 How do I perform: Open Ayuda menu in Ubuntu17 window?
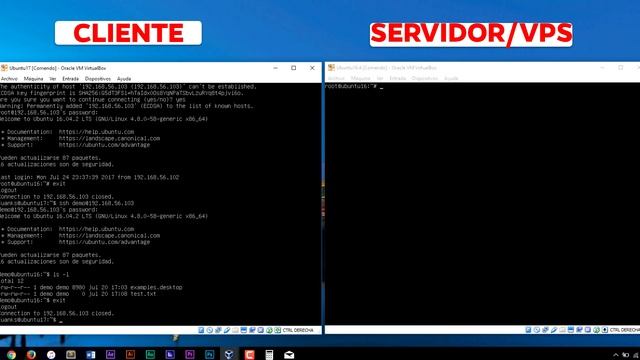point(124,79)
